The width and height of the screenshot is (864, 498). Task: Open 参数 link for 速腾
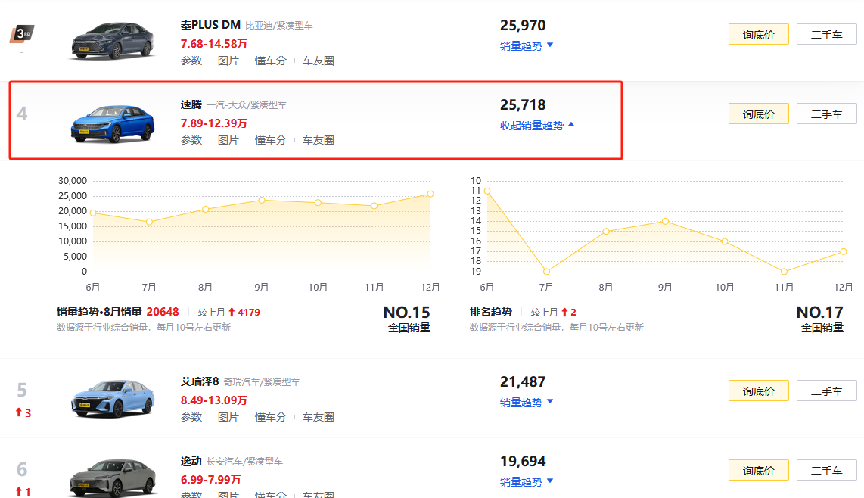pyautogui.click(x=191, y=140)
